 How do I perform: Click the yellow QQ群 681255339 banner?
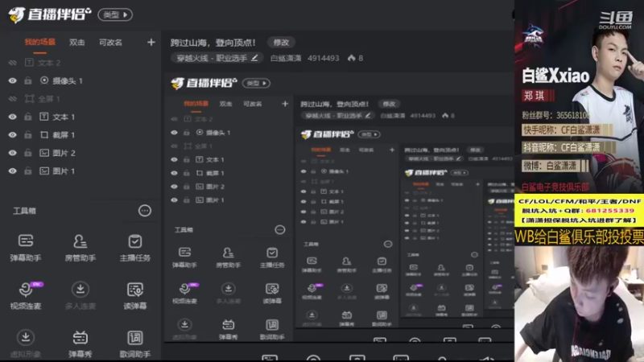coord(579,211)
